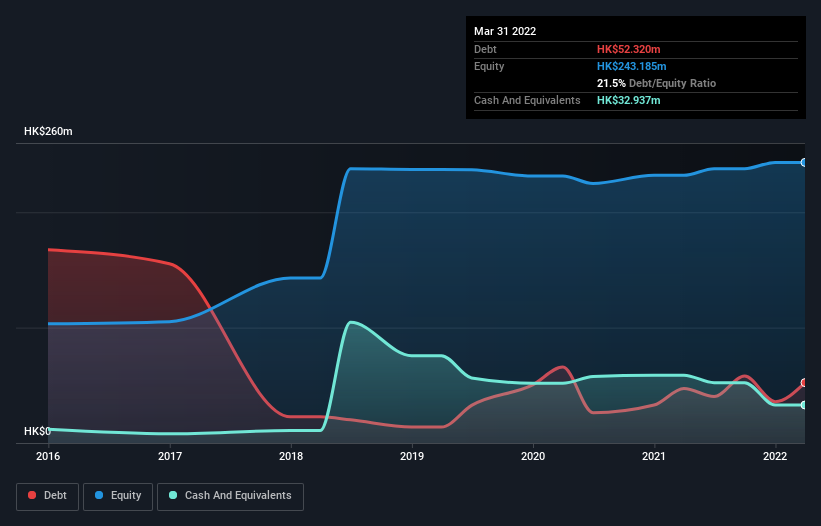The height and width of the screenshot is (526, 821).
Task: Click the red Debt legend dot
Action: pos(32,495)
